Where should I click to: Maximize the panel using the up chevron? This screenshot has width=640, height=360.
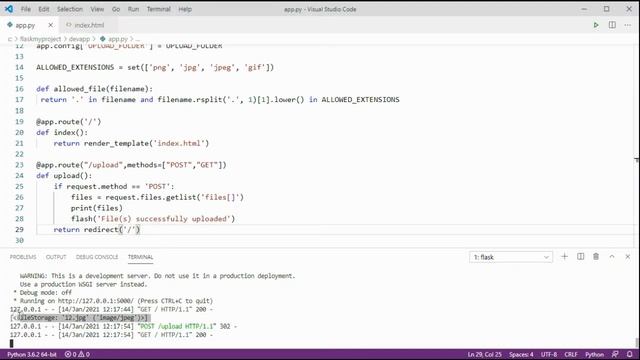[612, 257]
